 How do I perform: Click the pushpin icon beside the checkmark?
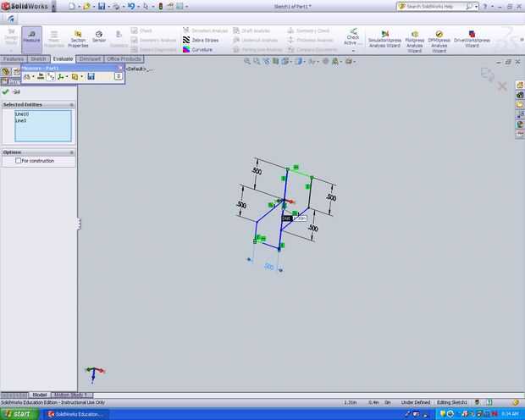tap(16, 91)
